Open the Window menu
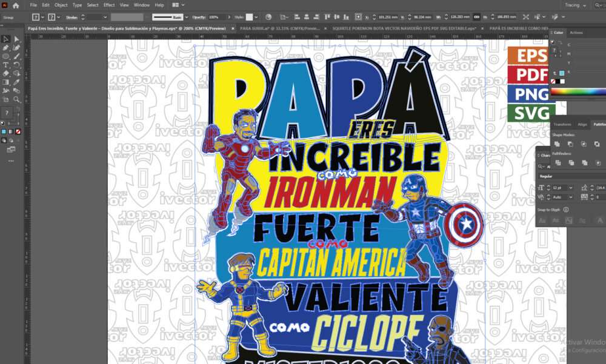Image resolution: width=606 pixels, height=364 pixels. [141, 5]
